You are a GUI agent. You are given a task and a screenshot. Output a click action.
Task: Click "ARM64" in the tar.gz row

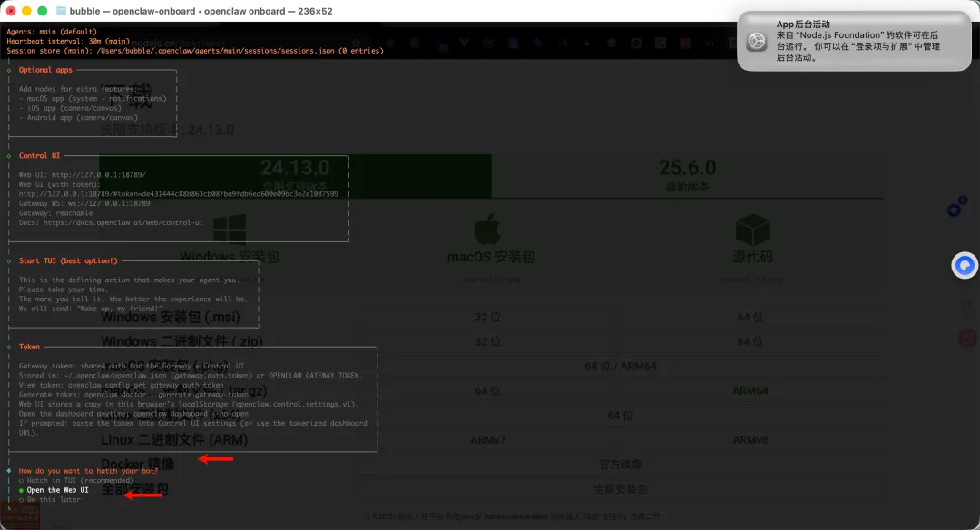(x=750, y=391)
